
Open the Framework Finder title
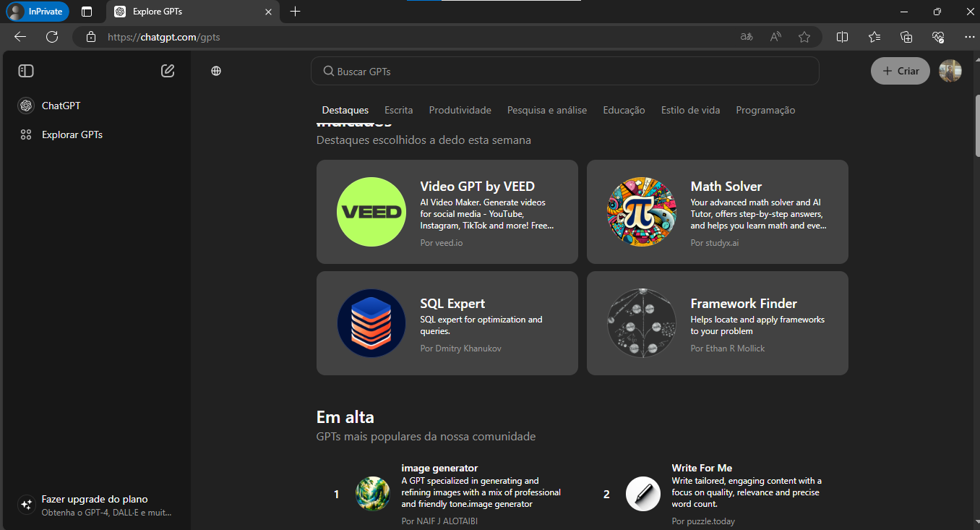point(744,304)
